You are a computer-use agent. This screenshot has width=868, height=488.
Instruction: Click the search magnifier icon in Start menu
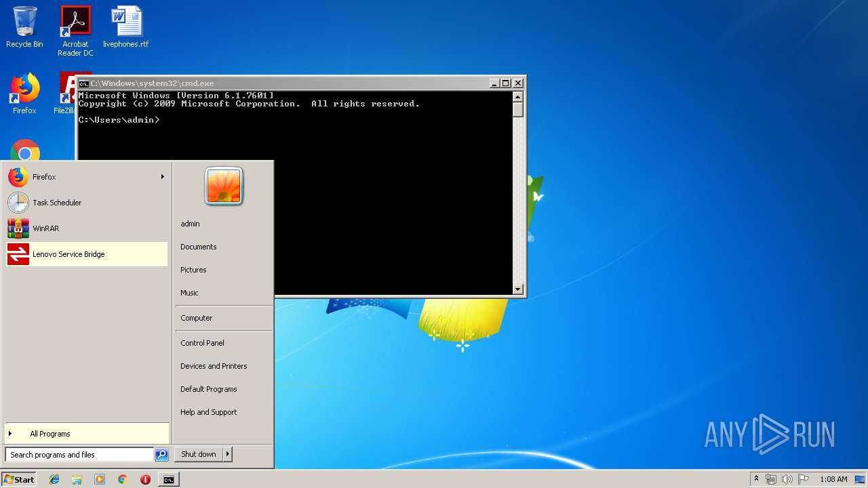click(161, 455)
